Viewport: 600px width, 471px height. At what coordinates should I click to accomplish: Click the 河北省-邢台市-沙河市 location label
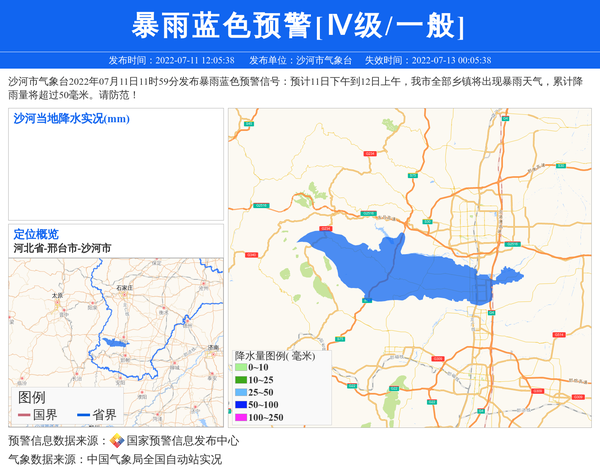62,247
